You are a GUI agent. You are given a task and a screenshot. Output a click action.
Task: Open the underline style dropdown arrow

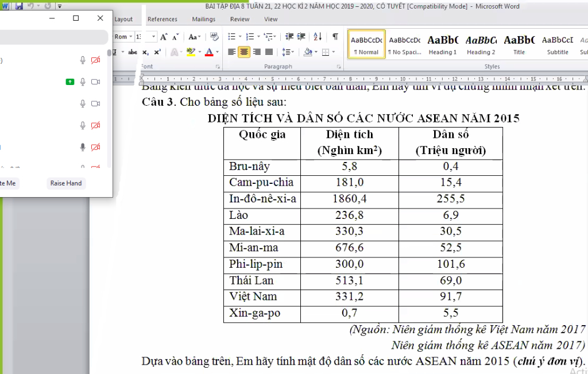123,52
